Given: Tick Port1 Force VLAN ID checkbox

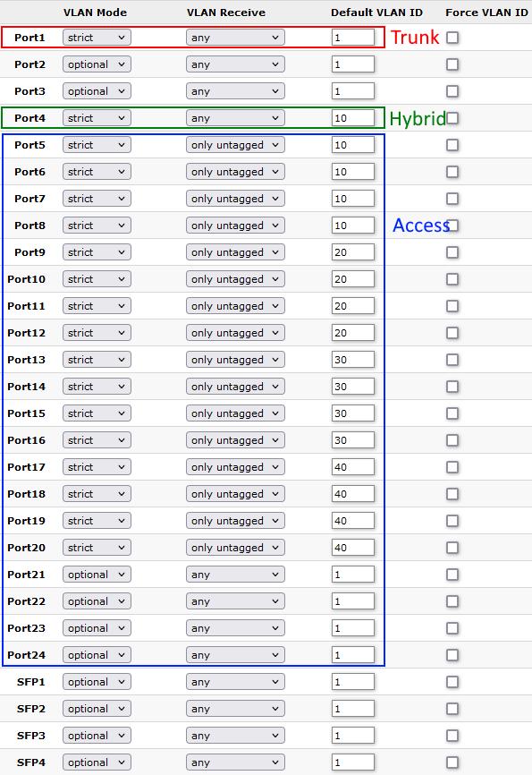Looking at the screenshot, I should click(452, 38).
